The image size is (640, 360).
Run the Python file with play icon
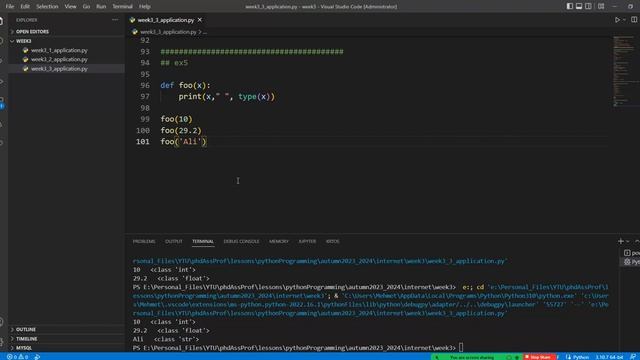pyautogui.click(x=617, y=20)
